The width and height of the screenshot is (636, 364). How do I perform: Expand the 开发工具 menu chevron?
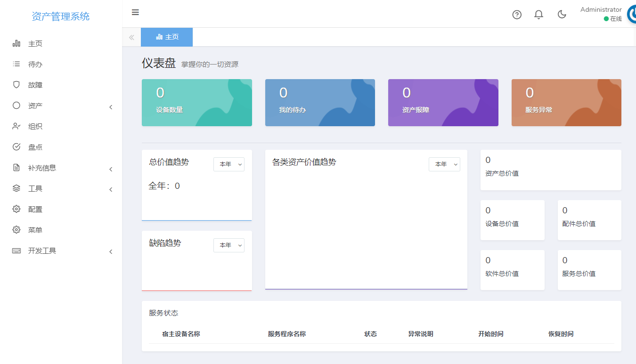111,252
